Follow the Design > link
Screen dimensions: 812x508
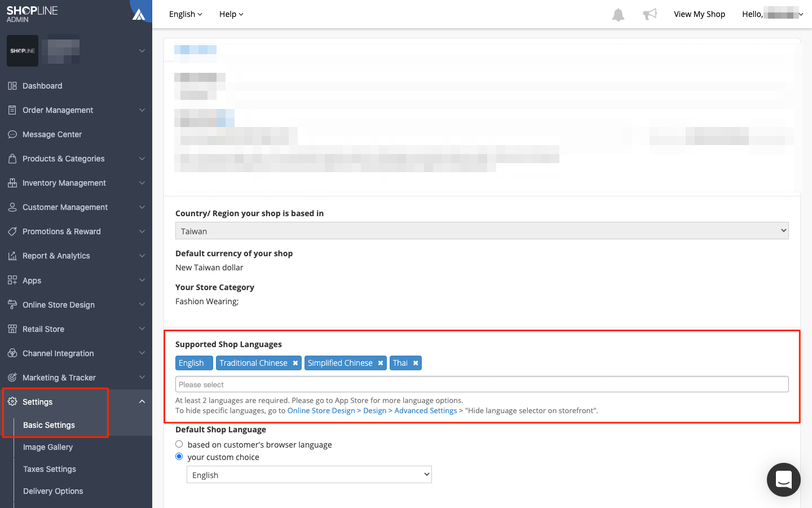(378, 410)
